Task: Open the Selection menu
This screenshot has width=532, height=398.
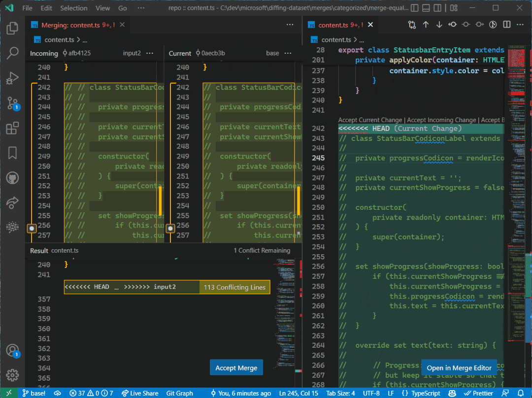Action: [73, 8]
